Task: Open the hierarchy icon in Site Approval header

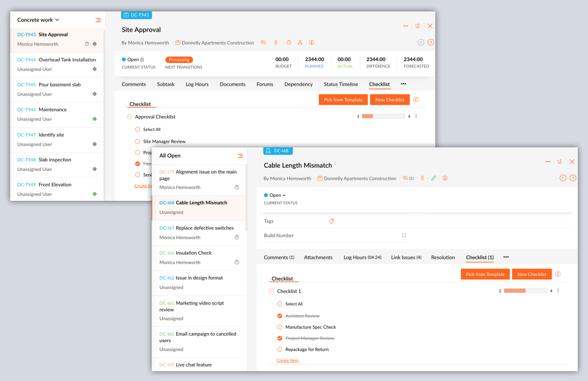Action: pos(300,43)
